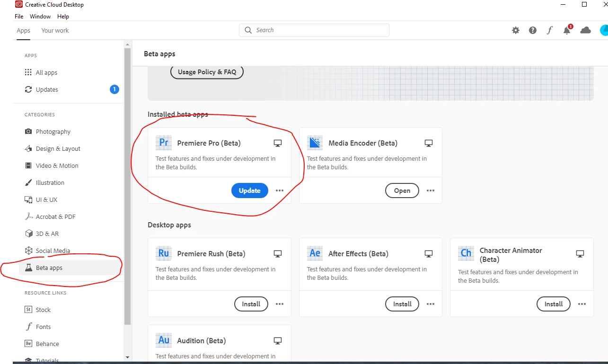Click desktop monitor icon on Media Encoder card
Image resolution: width=608 pixels, height=364 pixels.
(x=429, y=143)
